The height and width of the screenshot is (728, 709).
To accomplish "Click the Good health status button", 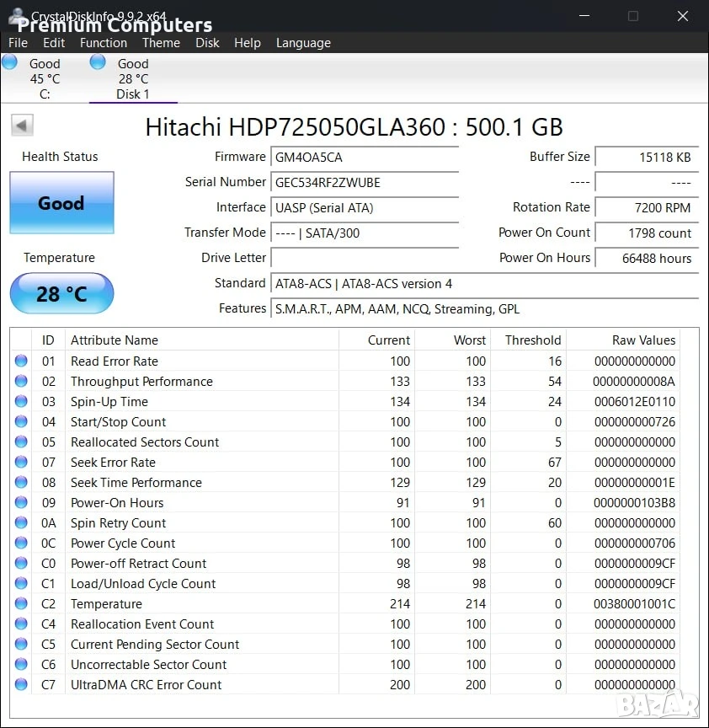I will click(61, 202).
